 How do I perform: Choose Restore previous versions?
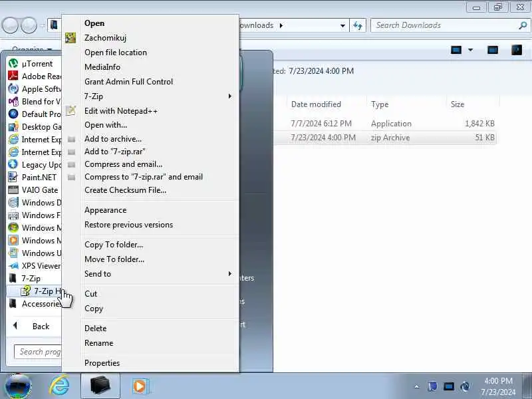click(x=128, y=225)
